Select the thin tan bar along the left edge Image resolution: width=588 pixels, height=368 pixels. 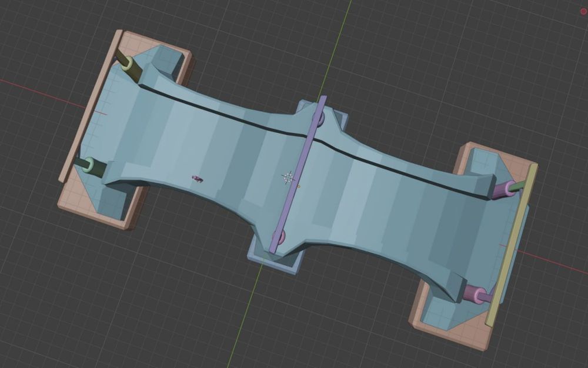tap(91, 106)
